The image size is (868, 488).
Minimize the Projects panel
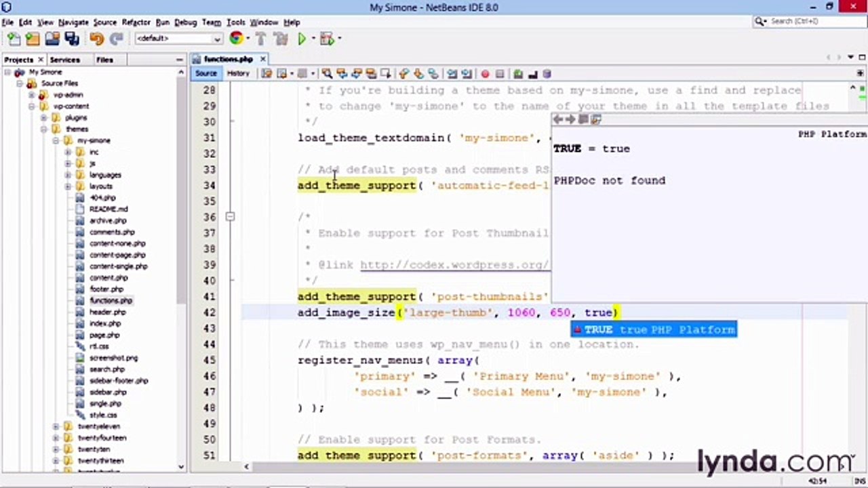pos(180,60)
